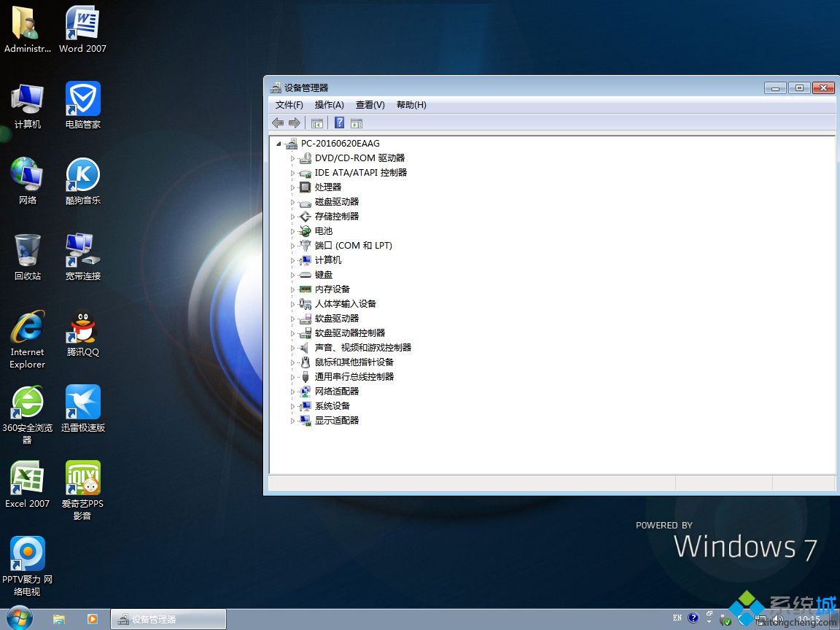Expand the 磁盘驱动器 node
The width and height of the screenshot is (840, 630).
pyautogui.click(x=292, y=202)
